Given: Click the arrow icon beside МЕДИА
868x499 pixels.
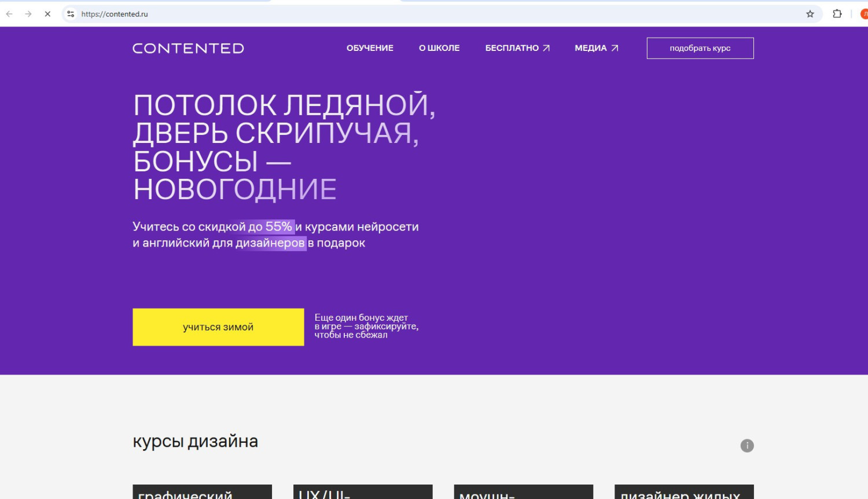Looking at the screenshot, I should (x=615, y=48).
